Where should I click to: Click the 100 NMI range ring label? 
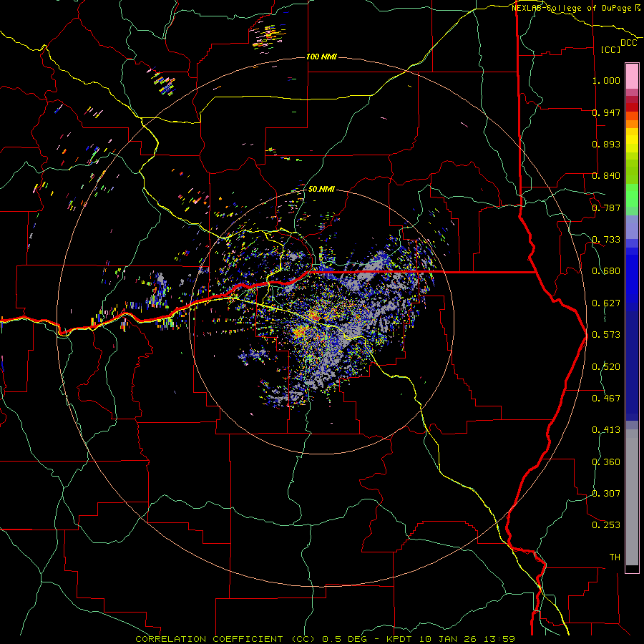tap(321, 57)
